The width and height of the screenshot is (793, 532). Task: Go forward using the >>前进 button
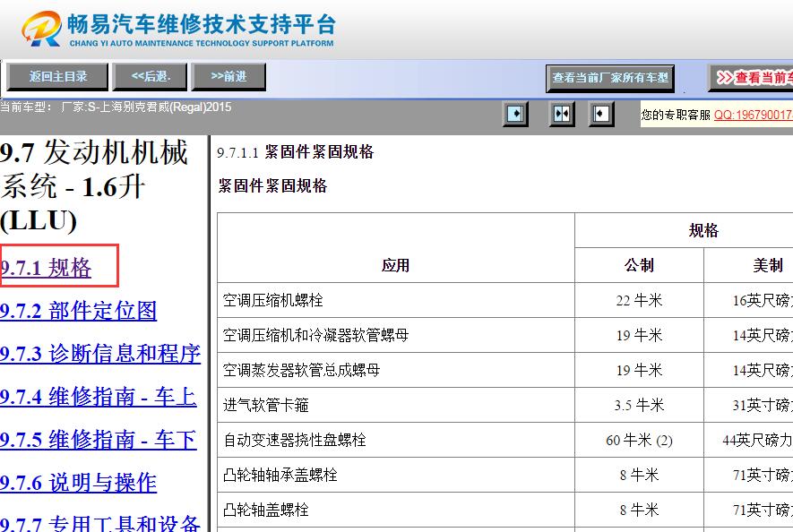[x=228, y=77]
